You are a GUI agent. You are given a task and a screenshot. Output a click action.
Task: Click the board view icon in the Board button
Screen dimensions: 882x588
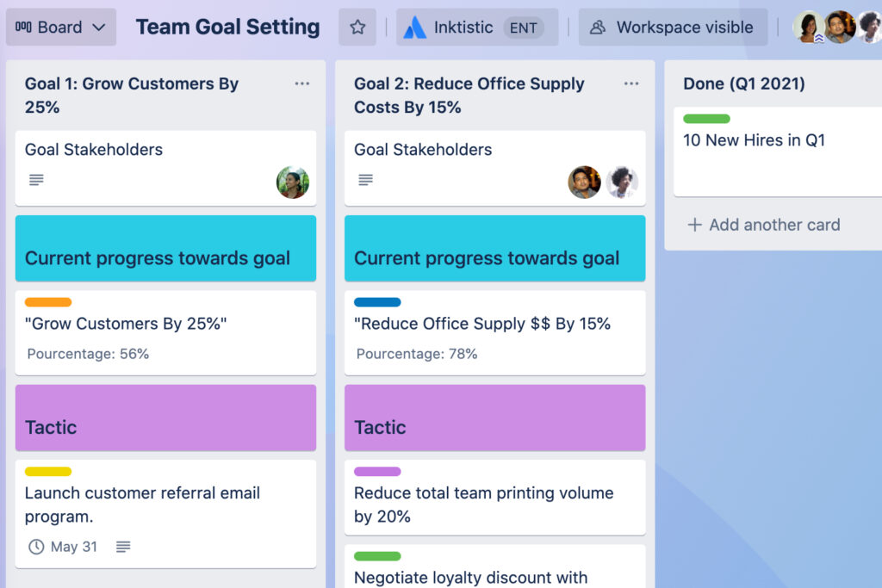24,27
